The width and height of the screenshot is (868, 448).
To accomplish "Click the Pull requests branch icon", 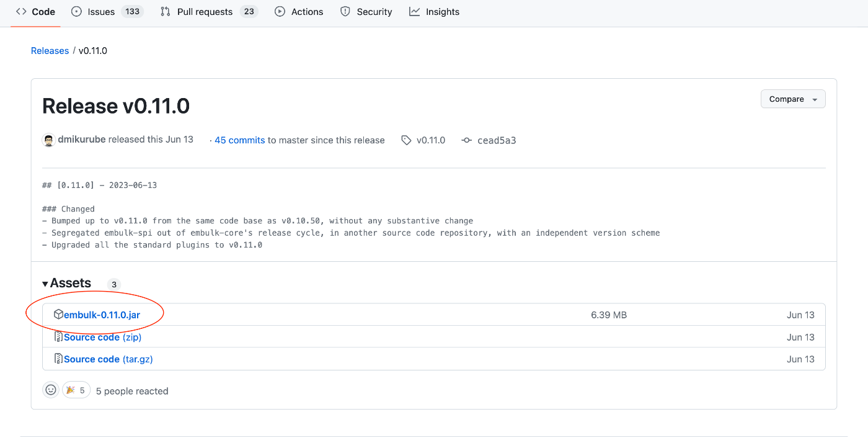I will [165, 12].
